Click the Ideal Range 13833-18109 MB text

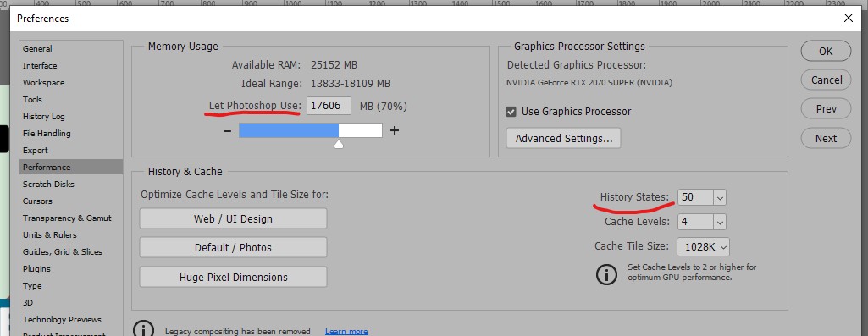pyautogui.click(x=351, y=84)
